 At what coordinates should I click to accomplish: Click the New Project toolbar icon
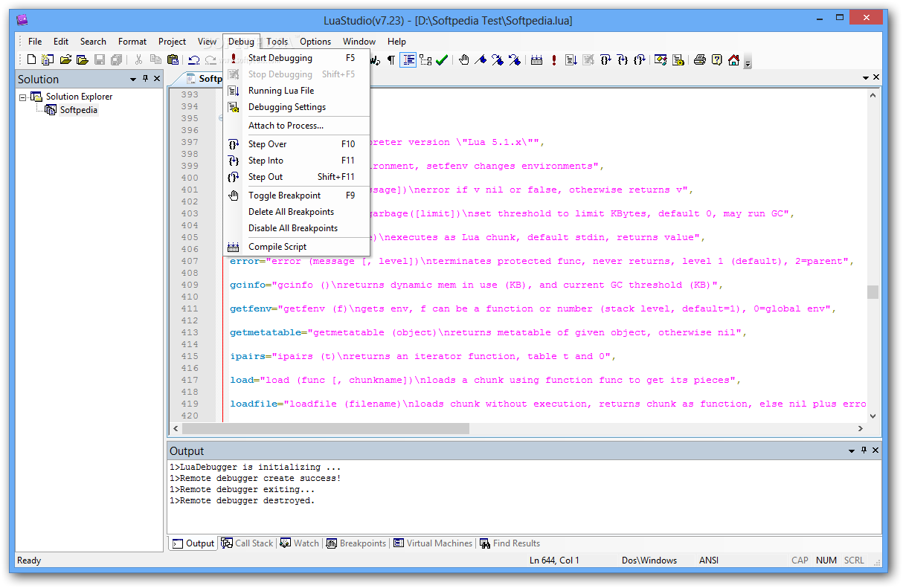point(48,59)
